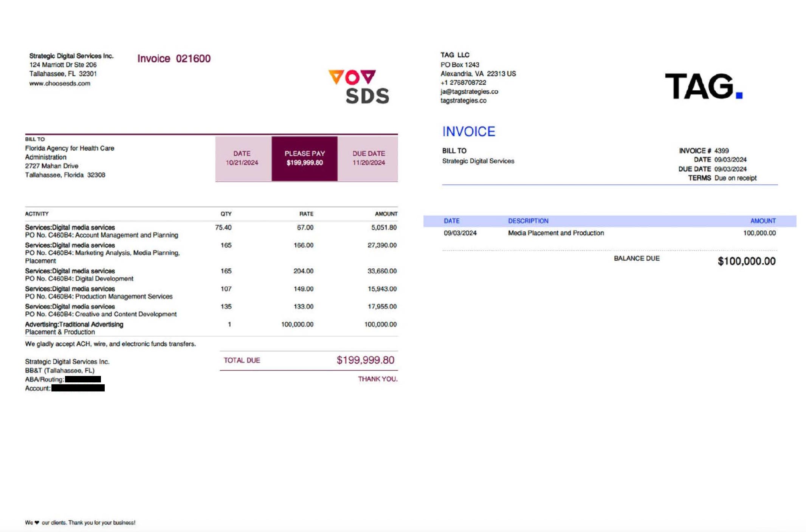
Task: Click the blue INVOICE heading
Action: tap(468, 131)
